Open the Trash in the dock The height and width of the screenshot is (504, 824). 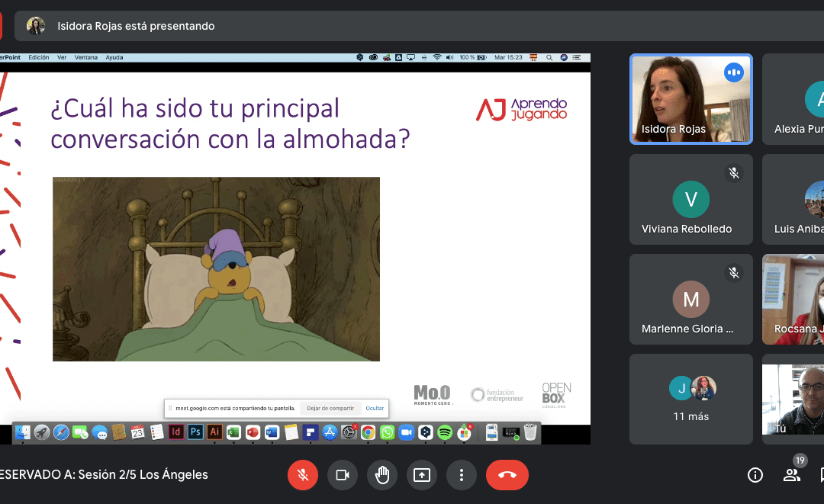[530, 432]
